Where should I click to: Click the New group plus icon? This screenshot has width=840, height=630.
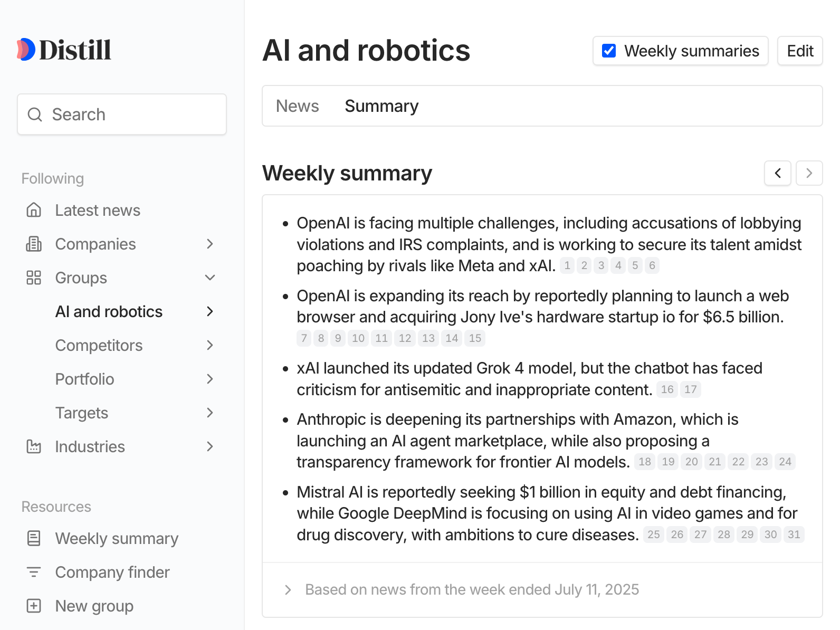point(34,606)
